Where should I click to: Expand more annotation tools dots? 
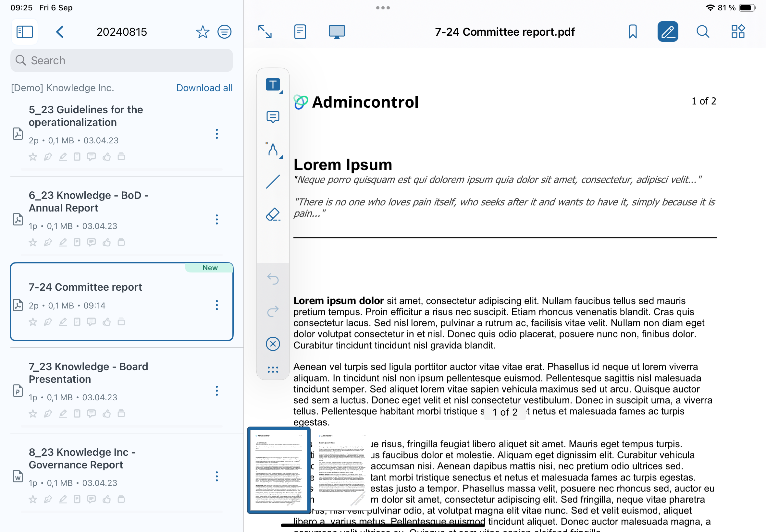pos(273,370)
